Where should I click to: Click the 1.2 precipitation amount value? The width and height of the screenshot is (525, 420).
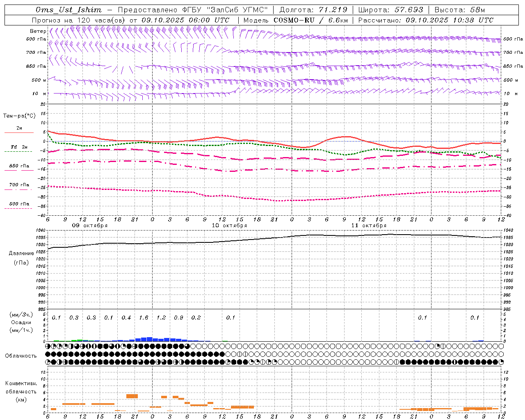pyautogui.click(x=161, y=317)
